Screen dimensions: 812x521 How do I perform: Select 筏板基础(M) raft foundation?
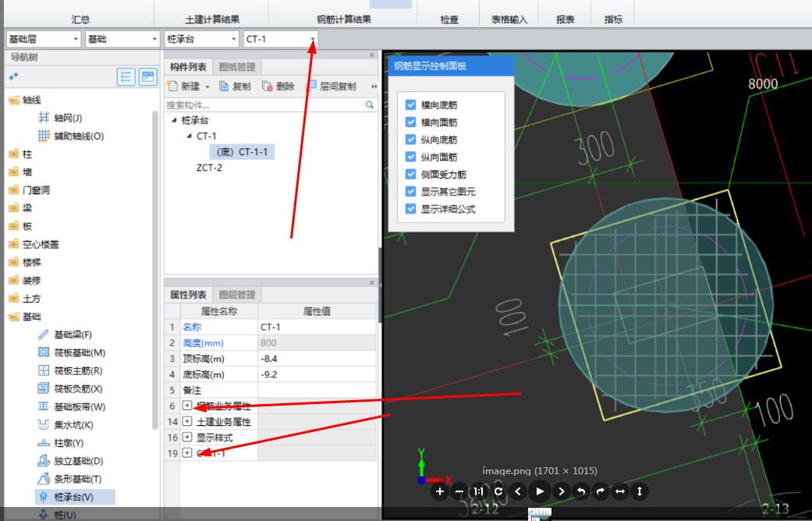pyautogui.click(x=72, y=353)
